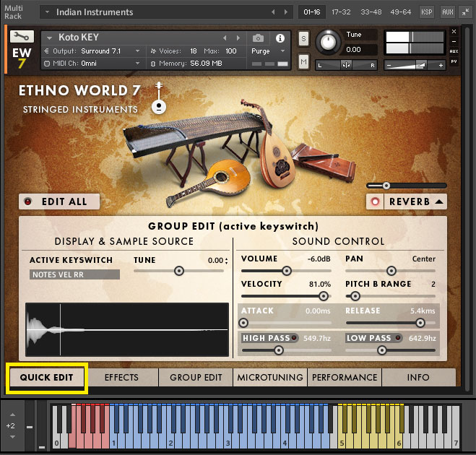Image resolution: width=476 pixels, height=455 pixels.
Task: Toggle the Mute button M
Action: [x=303, y=62]
